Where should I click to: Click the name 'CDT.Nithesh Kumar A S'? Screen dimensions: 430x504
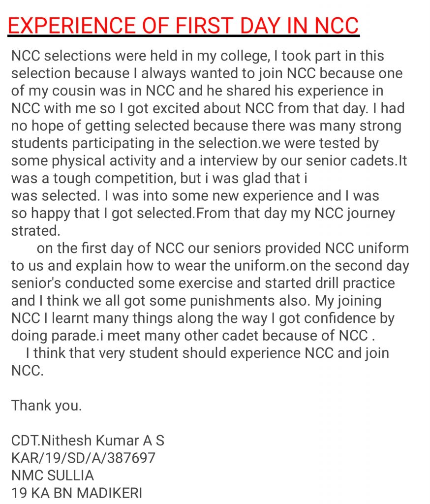pos(88,441)
